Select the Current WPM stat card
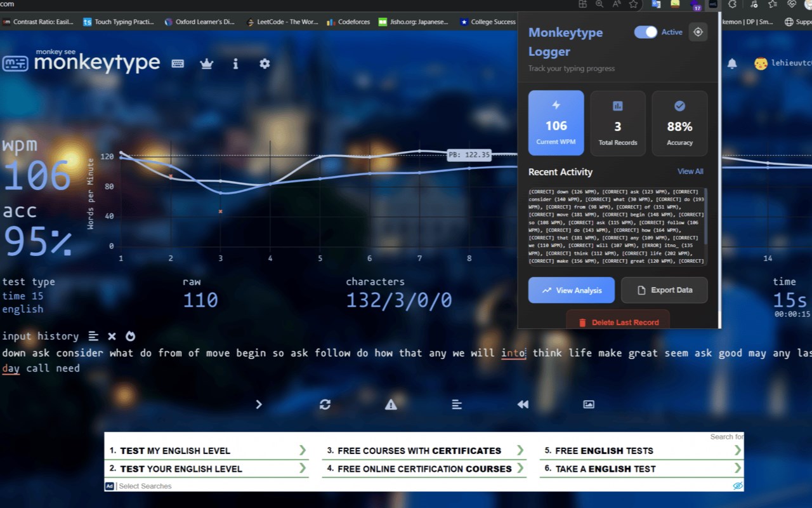This screenshot has height=508, width=812. point(556,123)
